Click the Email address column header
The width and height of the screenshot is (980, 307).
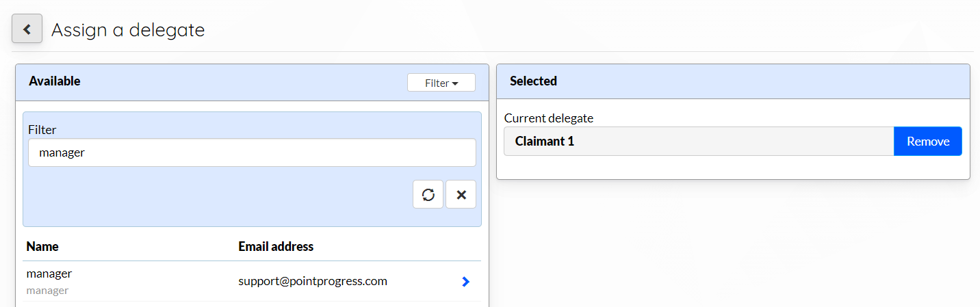(276, 246)
